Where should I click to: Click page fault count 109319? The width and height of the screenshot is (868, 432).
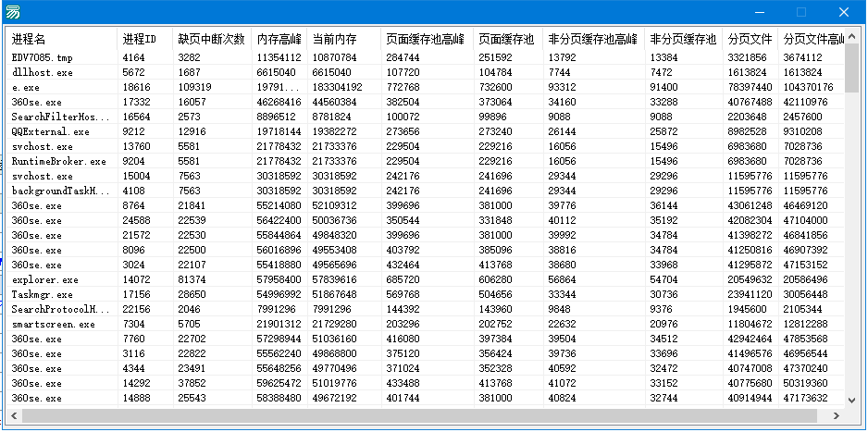click(x=194, y=87)
